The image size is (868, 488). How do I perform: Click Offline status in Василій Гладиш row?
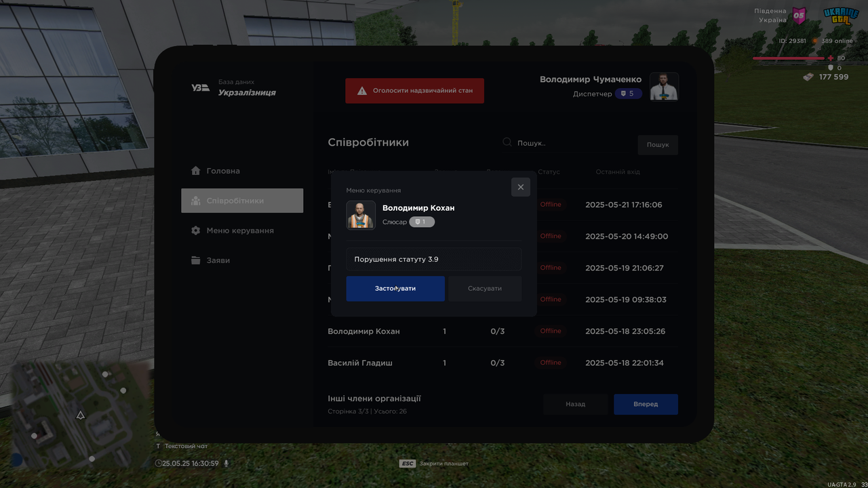pyautogui.click(x=551, y=363)
